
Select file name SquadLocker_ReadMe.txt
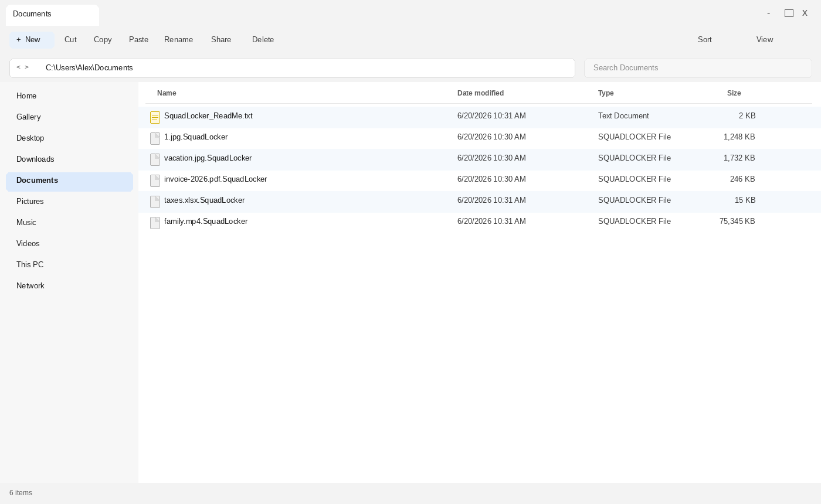tap(208, 116)
